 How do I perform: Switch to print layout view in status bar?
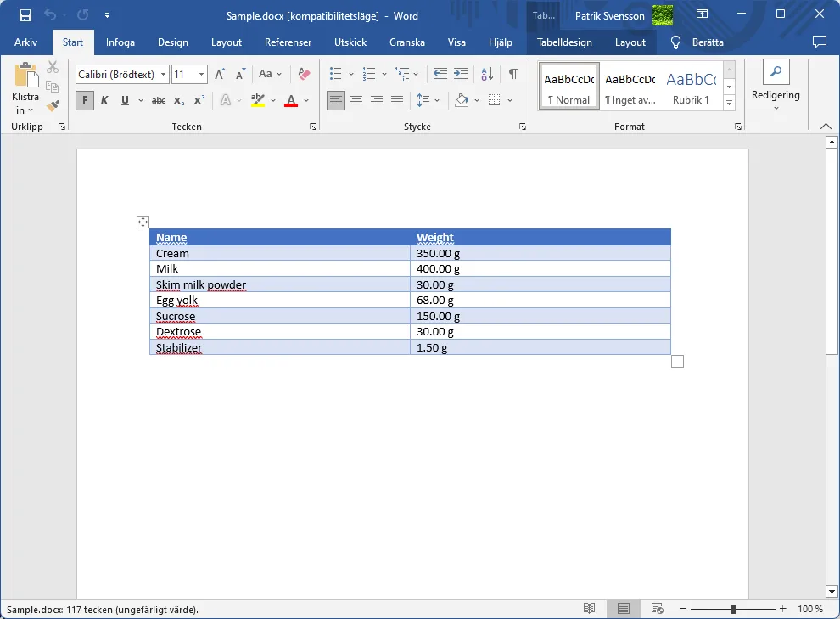coord(623,608)
